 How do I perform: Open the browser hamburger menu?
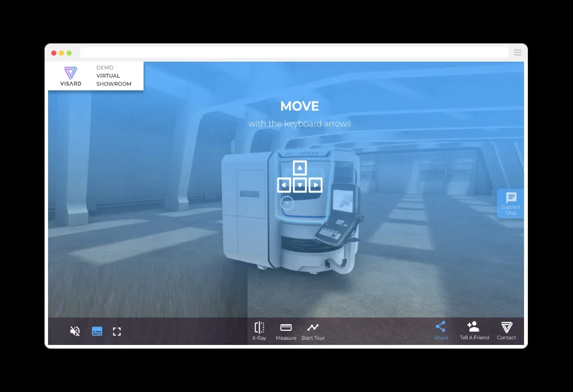pos(517,53)
